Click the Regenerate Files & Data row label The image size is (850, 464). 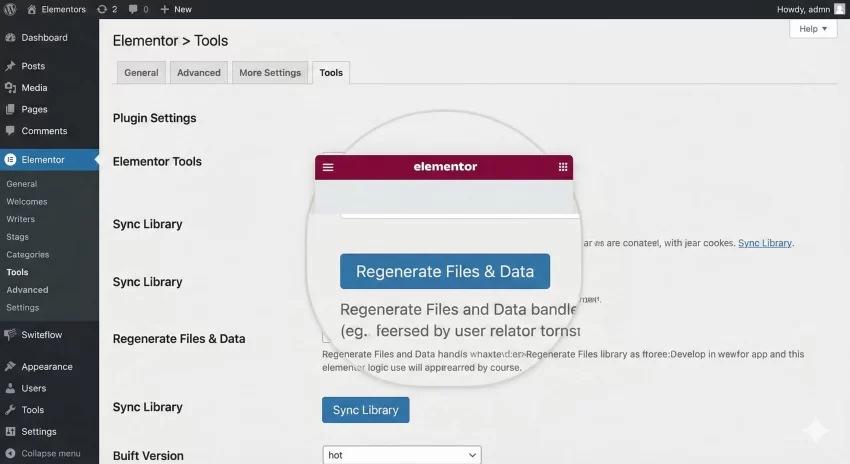coord(179,339)
